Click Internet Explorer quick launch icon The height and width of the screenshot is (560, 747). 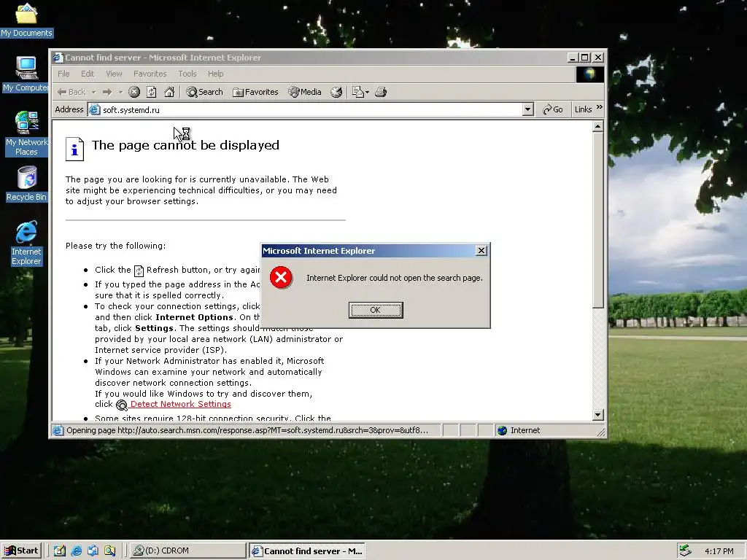tap(76, 551)
